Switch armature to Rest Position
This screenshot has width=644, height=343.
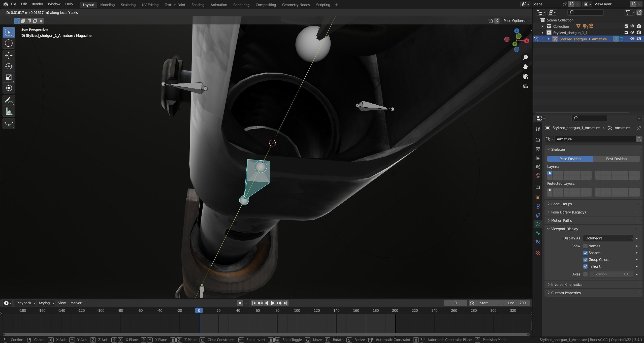click(616, 159)
